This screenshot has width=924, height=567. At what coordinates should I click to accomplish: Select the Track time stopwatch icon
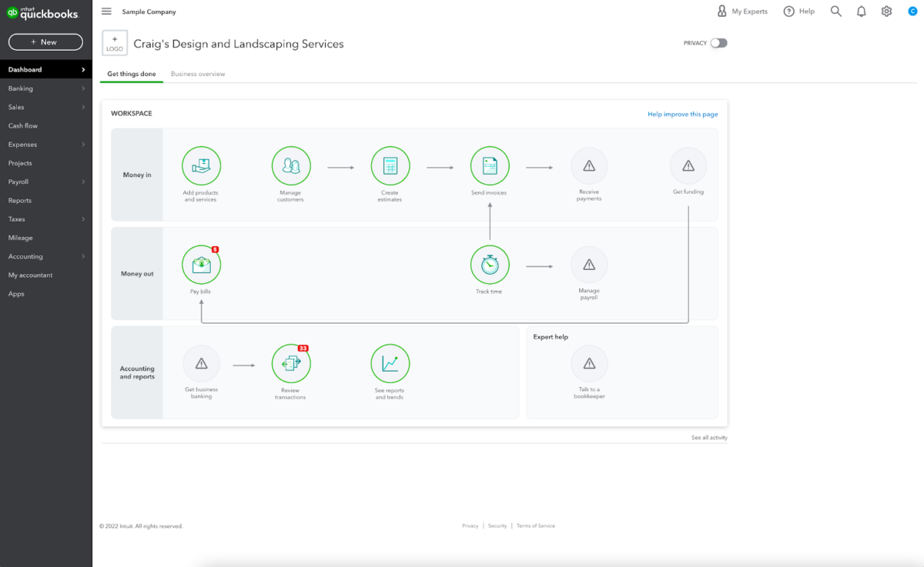(x=490, y=264)
